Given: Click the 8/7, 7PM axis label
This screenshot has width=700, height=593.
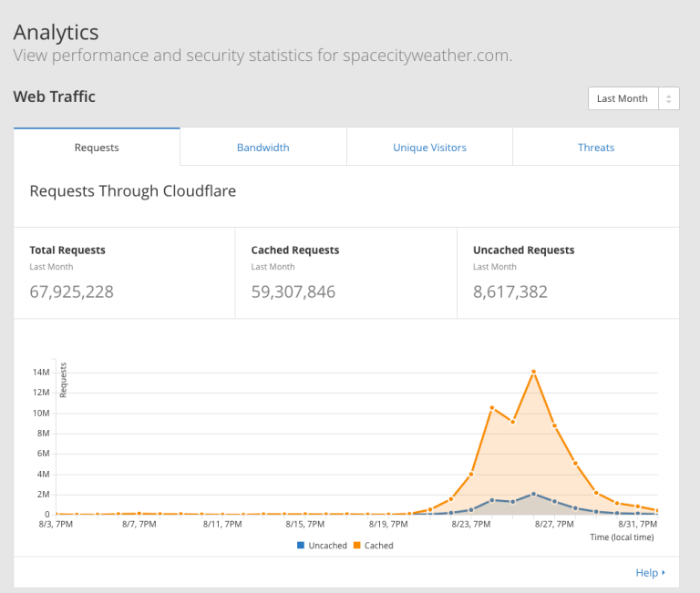Looking at the screenshot, I should [x=139, y=524].
